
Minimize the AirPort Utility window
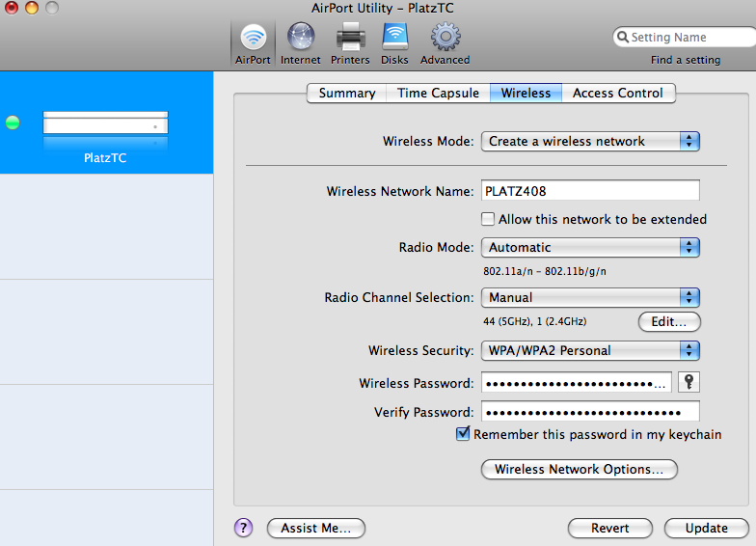click(x=32, y=8)
